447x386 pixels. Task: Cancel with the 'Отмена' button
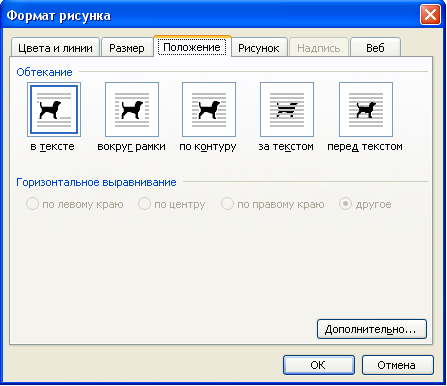[398, 365]
